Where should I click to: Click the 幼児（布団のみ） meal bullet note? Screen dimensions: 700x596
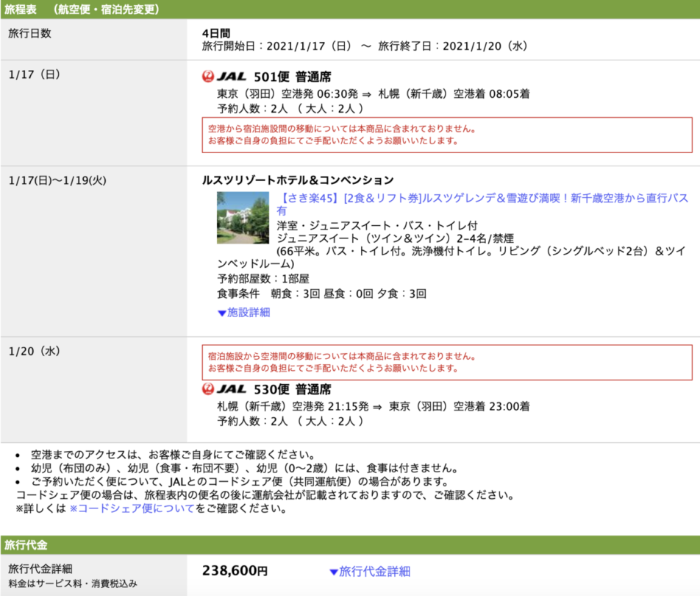[245, 468]
